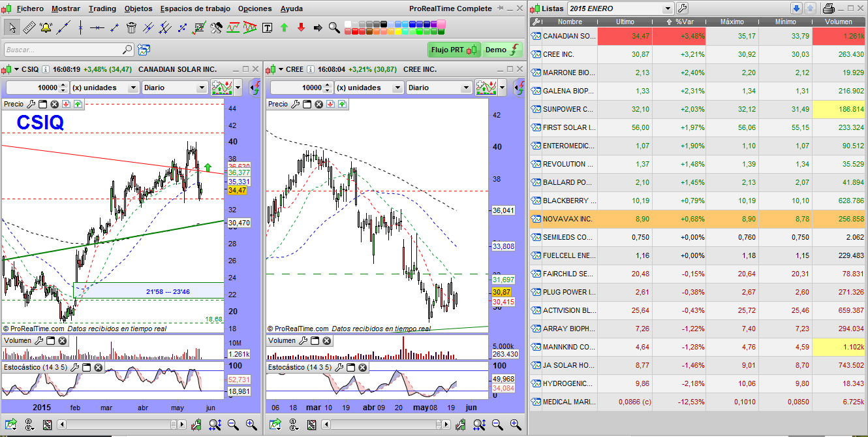Move Precio panel up in CSIQ chart

78,104
